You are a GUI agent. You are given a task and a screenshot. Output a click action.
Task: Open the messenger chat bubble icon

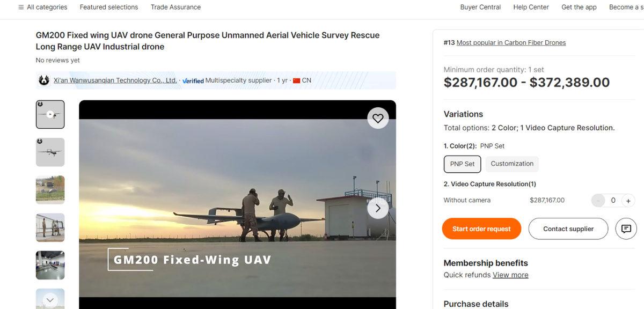626,228
